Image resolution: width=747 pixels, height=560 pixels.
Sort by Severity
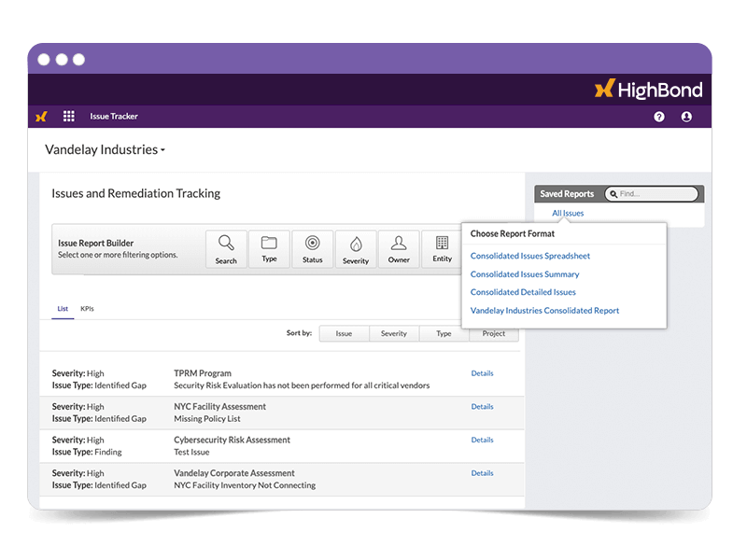point(394,333)
